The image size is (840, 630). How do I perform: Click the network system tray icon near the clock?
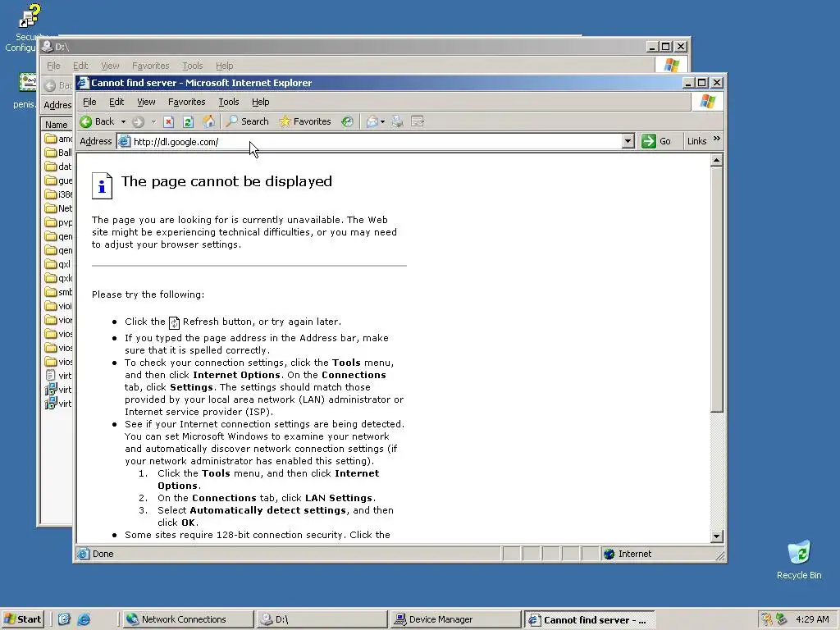point(782,619)
